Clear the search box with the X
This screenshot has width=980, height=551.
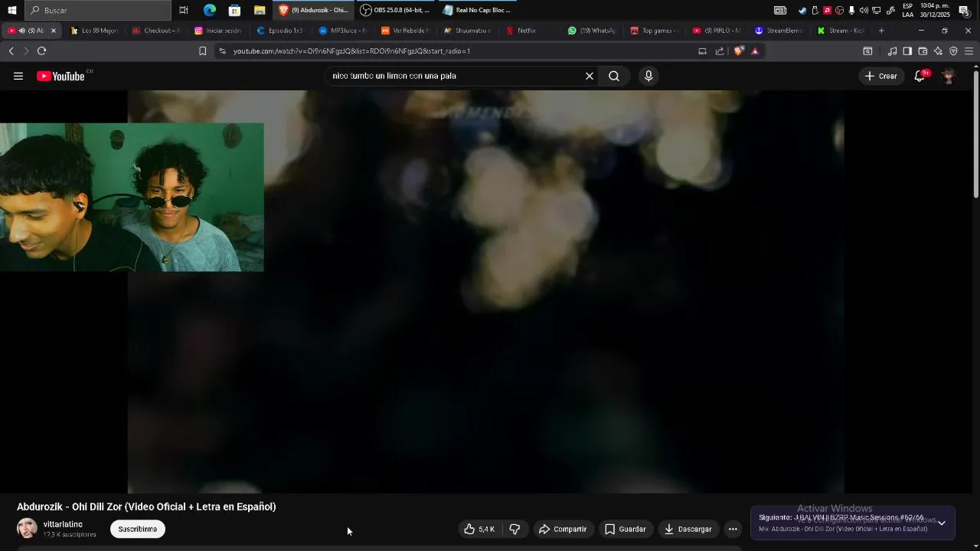click(x=590, y=76)
